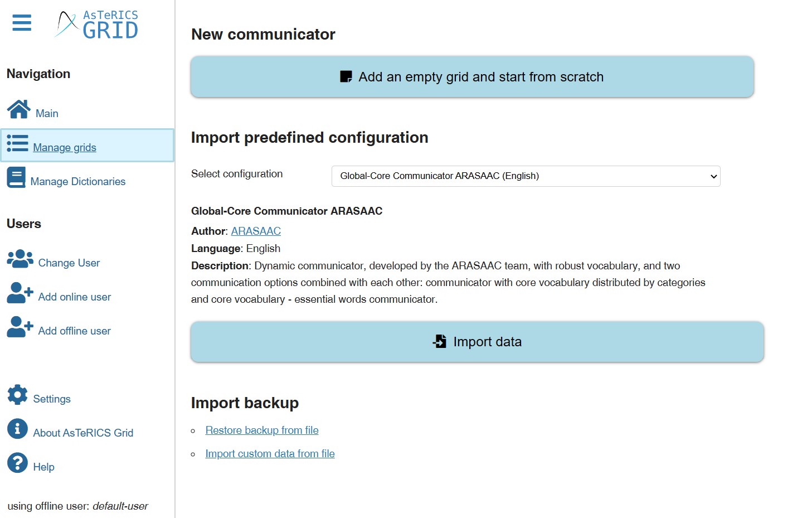Click the Global-Core Communicator ARASAAC heading
This screenshot has width=812, height=518.
(x=286, y=211)
